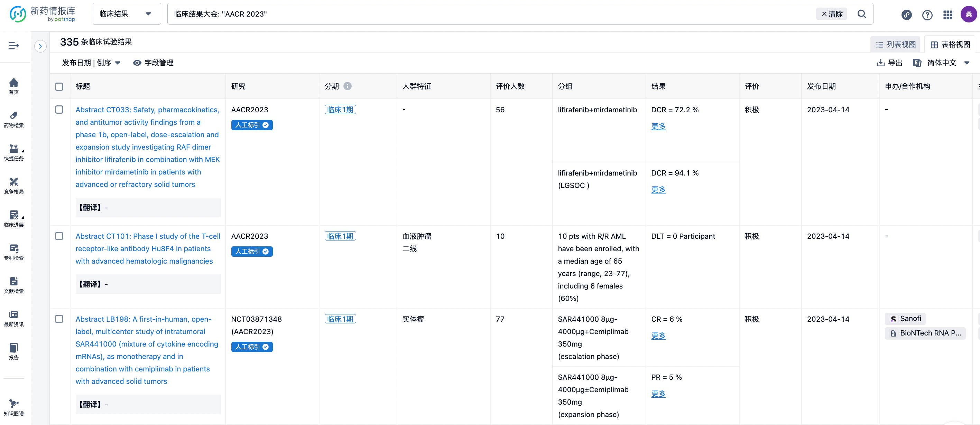This screenshot has height=425, width=980.
Task: Open the purple user avatar menu
Action: coord(969,15)
